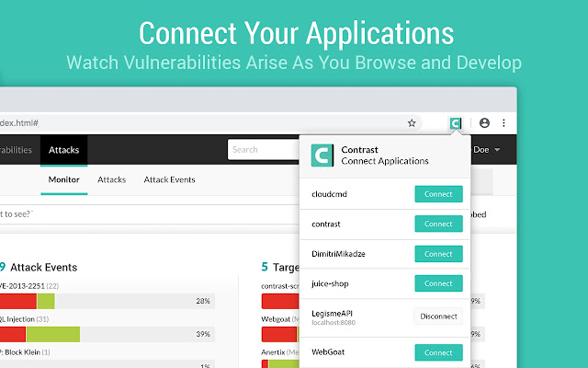The height and width of the screenshot is (368, 588).
Task: Open the Contrast extension icon in toolbar
Action: [x=456, y=123]
